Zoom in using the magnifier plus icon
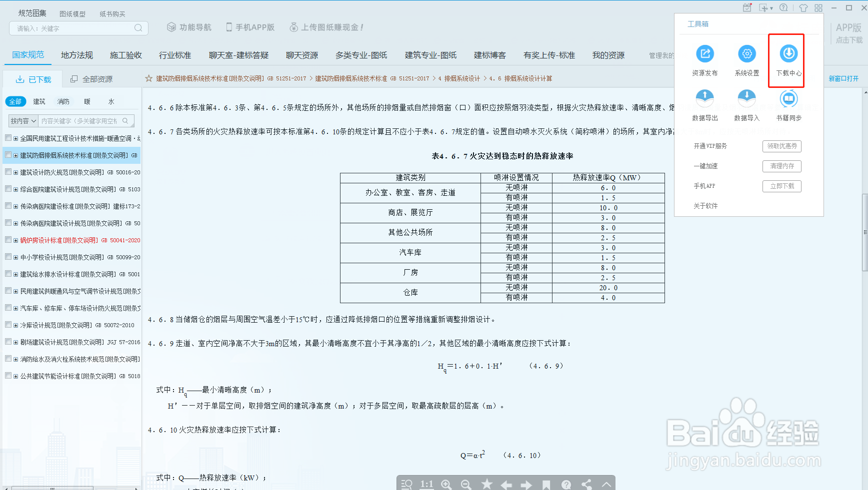This screenshot has width=868, height=490. pos(446,484)
